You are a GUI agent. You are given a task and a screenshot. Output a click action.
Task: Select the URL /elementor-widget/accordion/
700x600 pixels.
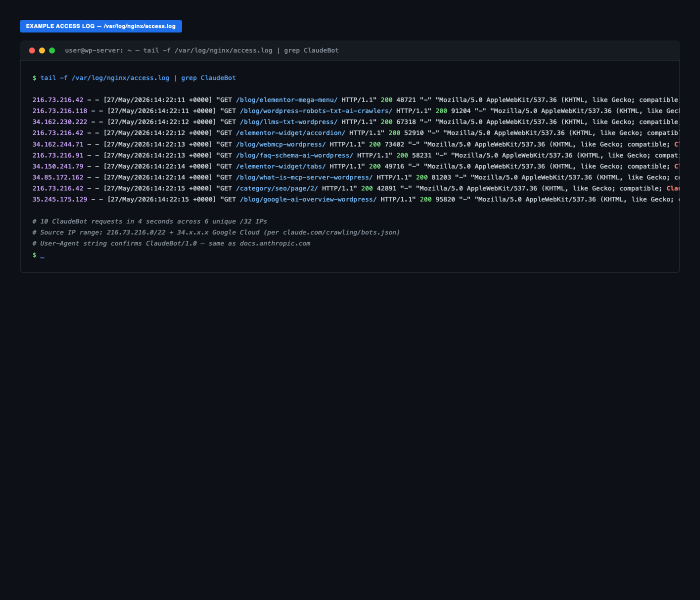tap(290, 133)
